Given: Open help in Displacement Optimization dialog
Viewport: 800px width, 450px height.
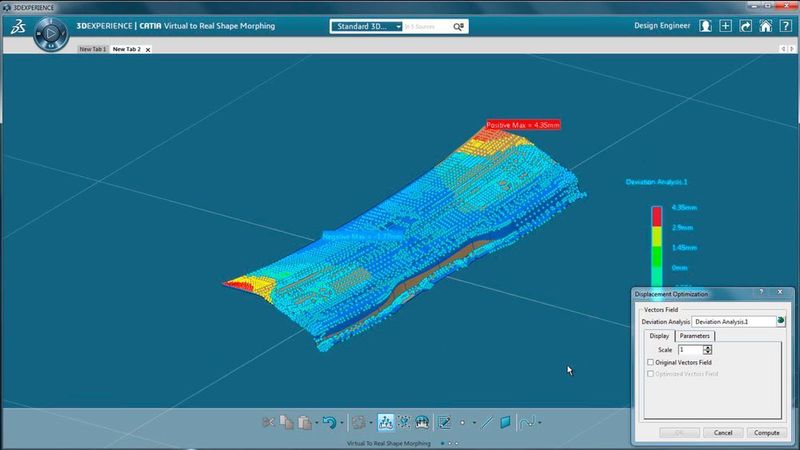Looking at the screenshot, I should [x=761, y=292].
